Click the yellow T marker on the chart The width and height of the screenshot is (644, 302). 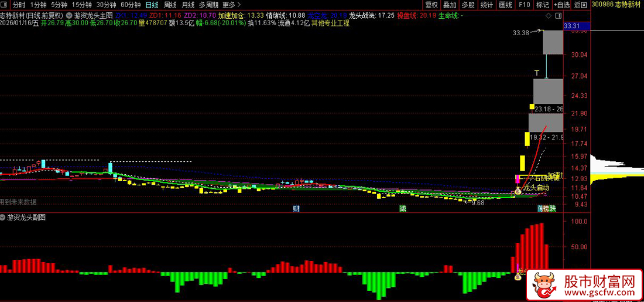coord(536,73)
